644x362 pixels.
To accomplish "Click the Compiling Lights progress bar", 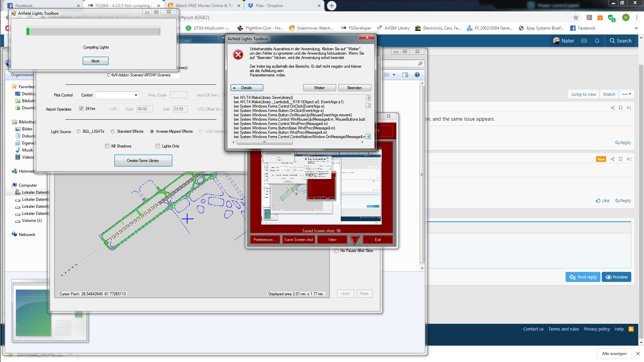I will [x=93, y=31].
